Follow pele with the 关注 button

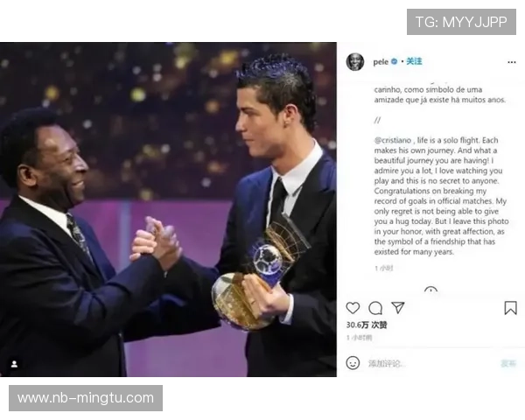tap(414, 61)
